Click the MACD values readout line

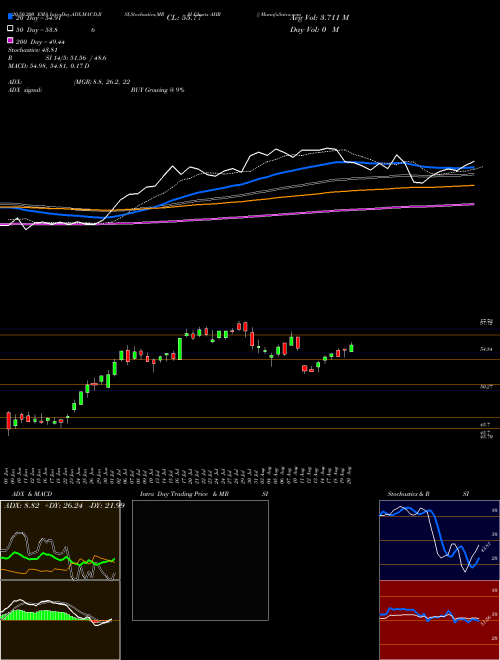tap(48, 66)
